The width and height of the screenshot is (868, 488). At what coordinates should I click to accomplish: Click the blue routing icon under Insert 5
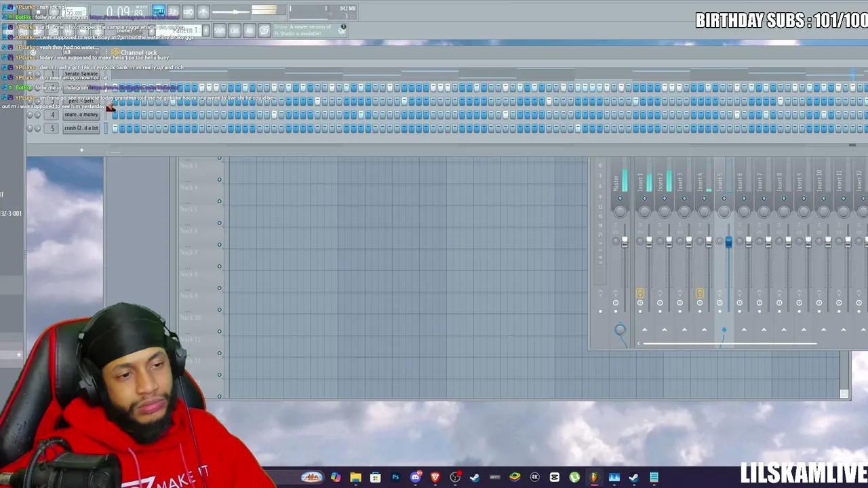[724, 329]
